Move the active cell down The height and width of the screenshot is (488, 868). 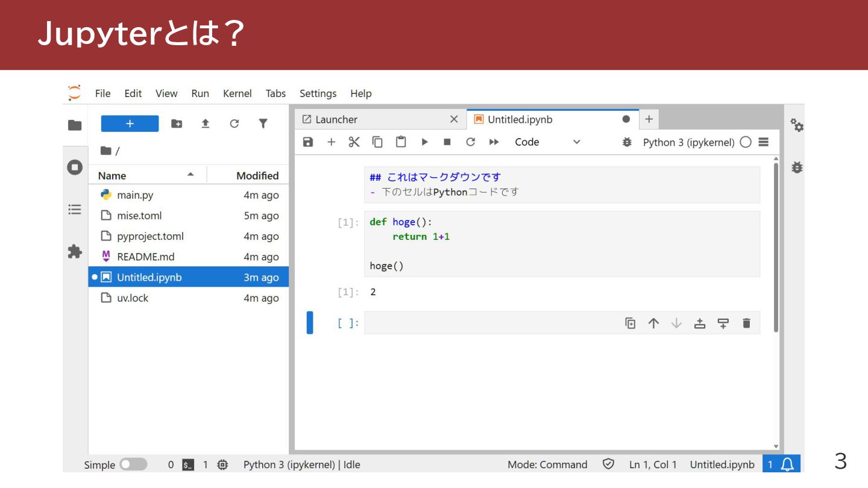pyautogui.click(x=676, y=323)
